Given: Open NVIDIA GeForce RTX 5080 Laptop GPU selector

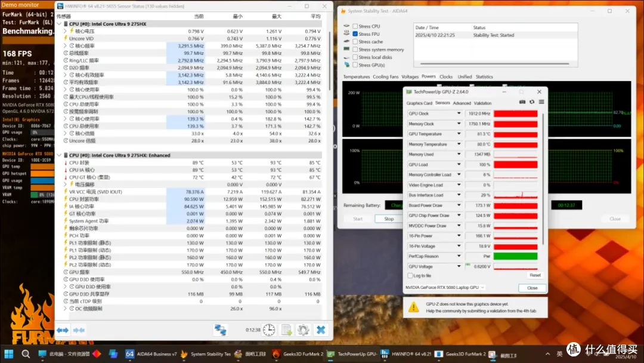Looking at the screenshot, I should (x=445, y=287).
